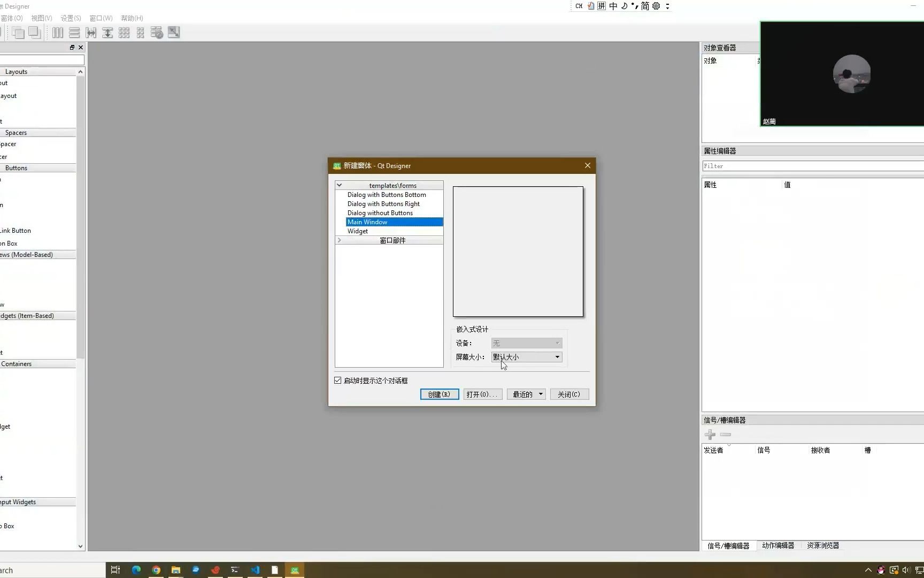This screenshot has width=924, height=578.
Task: Open the 窗体(O) menu
Action: click(x=11, y=18)
